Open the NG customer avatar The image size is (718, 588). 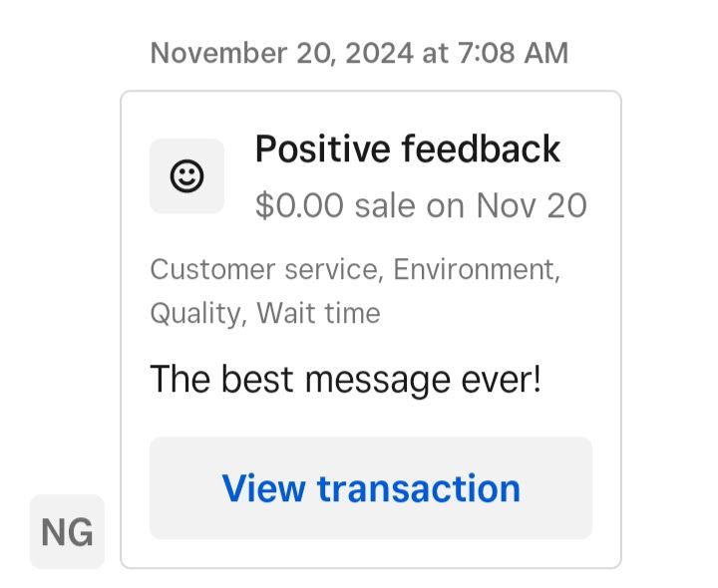68,532
